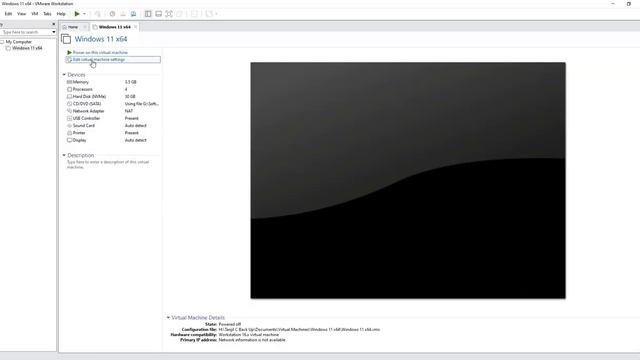Click the Powered off state text

[229, 324]
